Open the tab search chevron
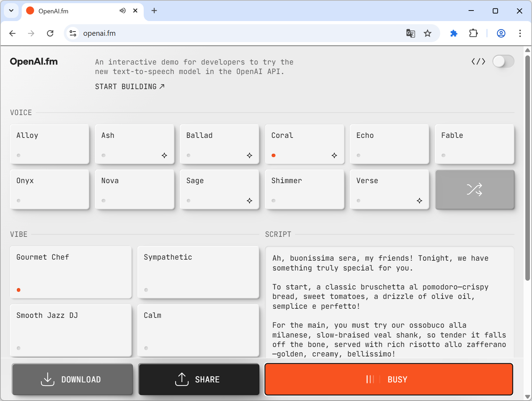532x401 pixels. pyautogui.click(x=11, y=11)
